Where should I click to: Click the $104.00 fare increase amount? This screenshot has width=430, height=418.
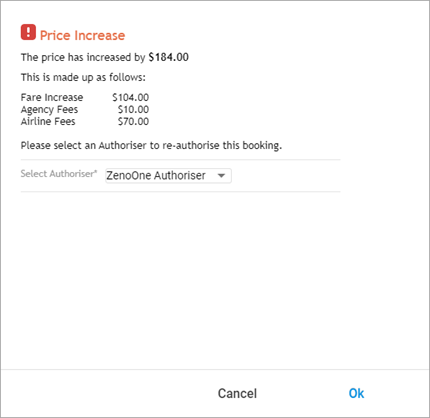click(131, 97)
